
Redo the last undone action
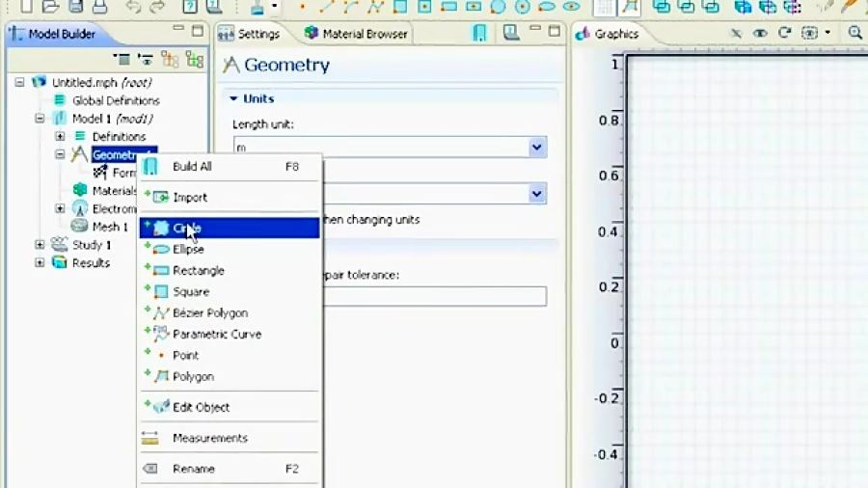[157, 7]
